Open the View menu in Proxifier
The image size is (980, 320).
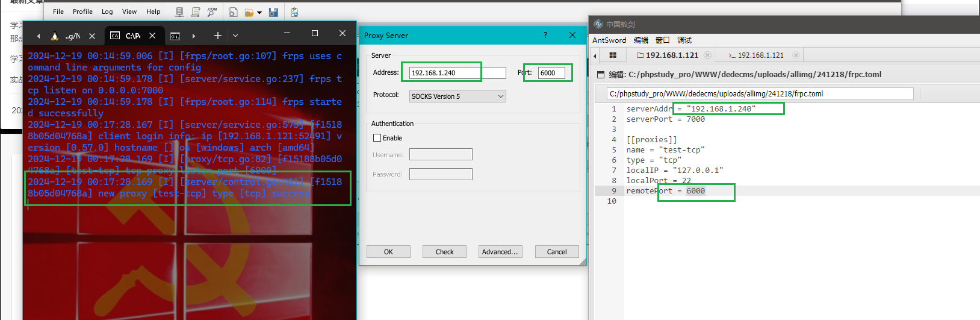point(129,11)
